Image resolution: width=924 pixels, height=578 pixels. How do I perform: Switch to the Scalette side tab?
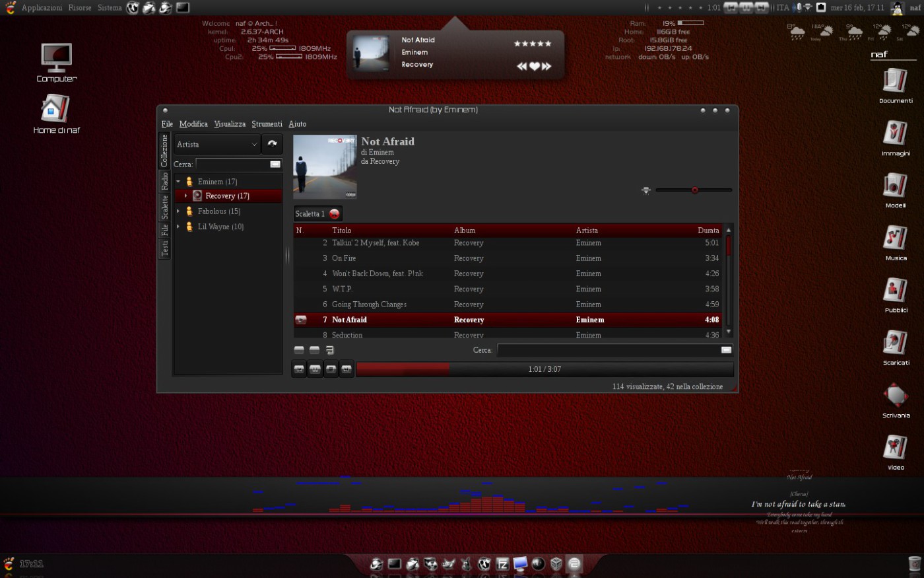click(x=164, y=207)
